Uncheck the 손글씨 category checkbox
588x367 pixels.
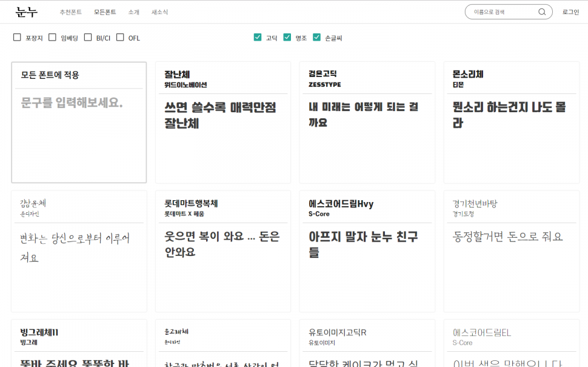(x=316, y=37)
